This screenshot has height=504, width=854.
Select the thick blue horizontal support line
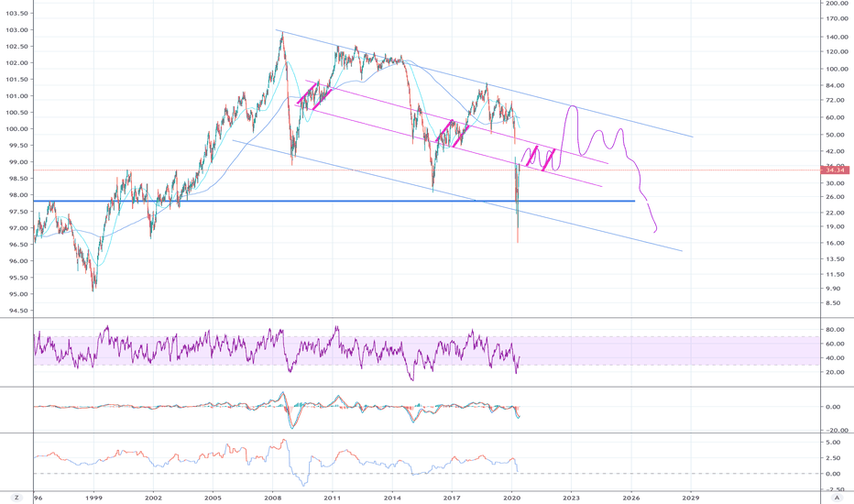[334, 201]
